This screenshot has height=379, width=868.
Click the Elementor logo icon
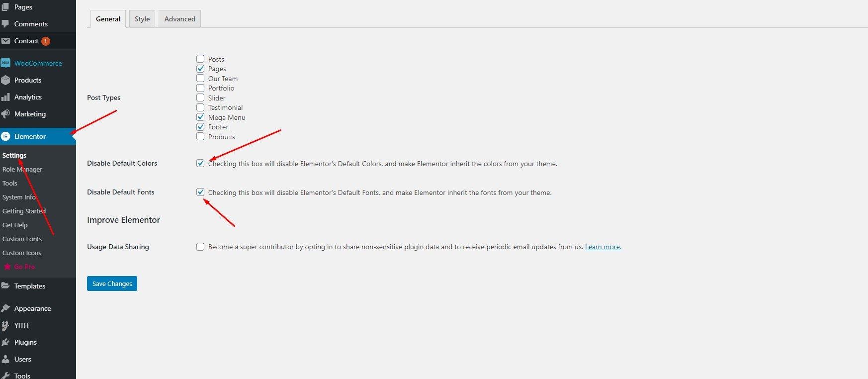click(x=5, y=136)
